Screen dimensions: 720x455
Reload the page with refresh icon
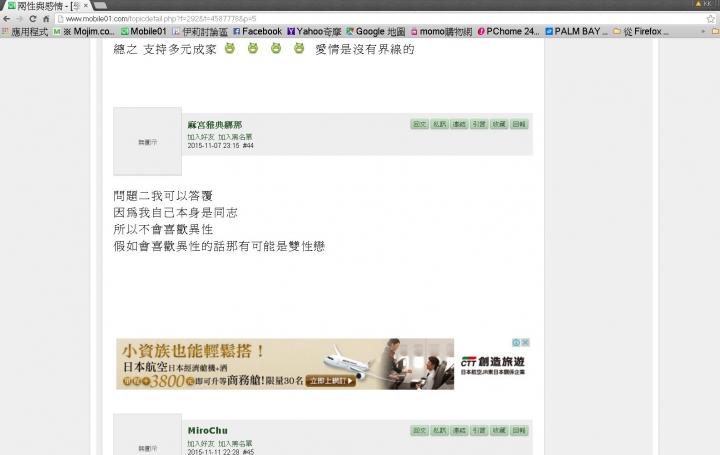pos(33,19)
